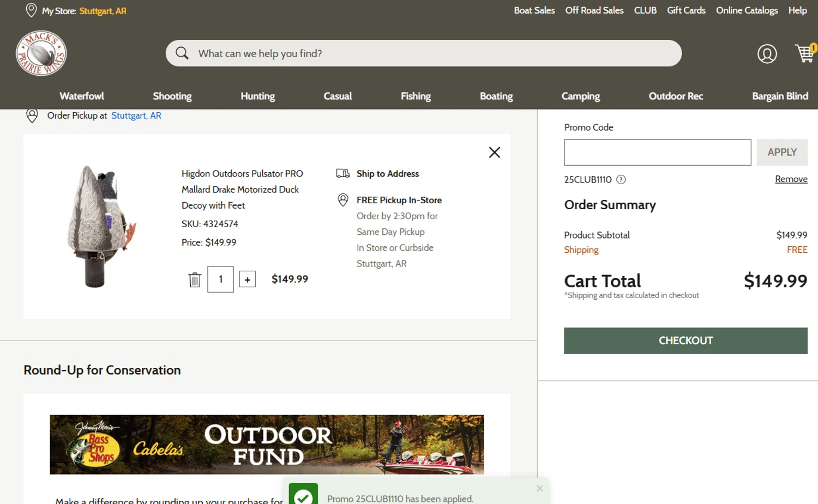The height and width of the screenshot is (504, 818).
Task: Open the Help link
Action: click(797, 10)
